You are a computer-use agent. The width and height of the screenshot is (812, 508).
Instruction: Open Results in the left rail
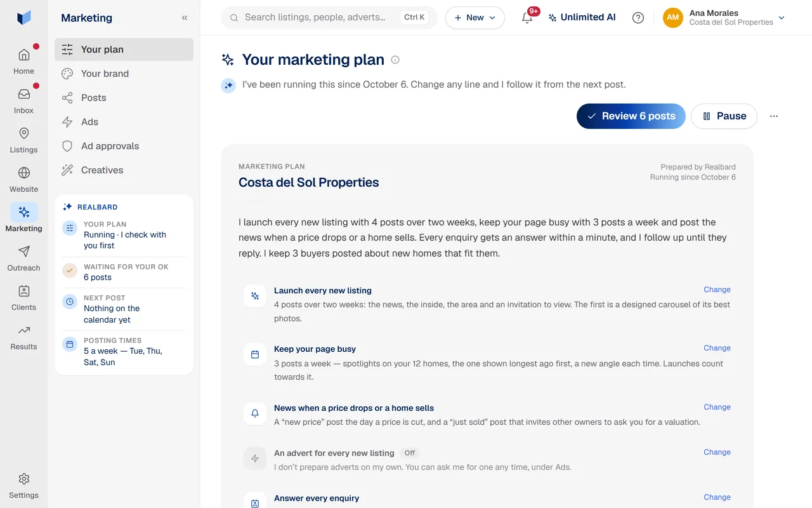(x=23, y=337)
